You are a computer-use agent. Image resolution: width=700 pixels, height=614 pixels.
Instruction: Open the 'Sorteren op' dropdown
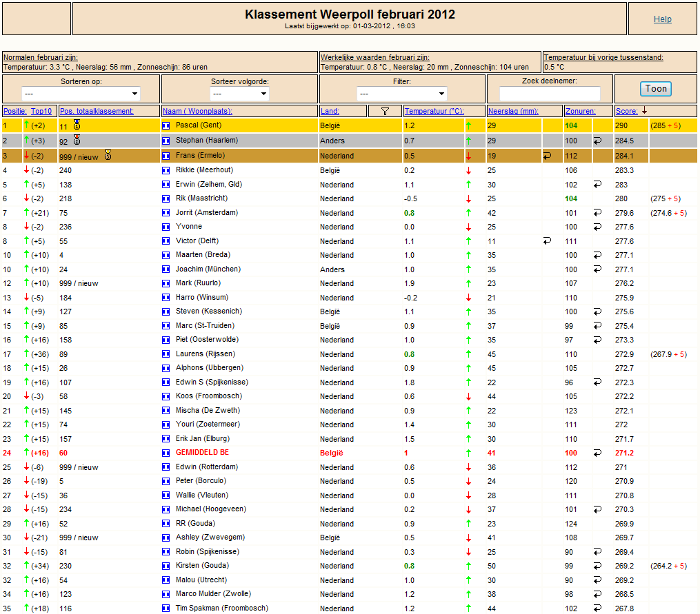(81, 94)
